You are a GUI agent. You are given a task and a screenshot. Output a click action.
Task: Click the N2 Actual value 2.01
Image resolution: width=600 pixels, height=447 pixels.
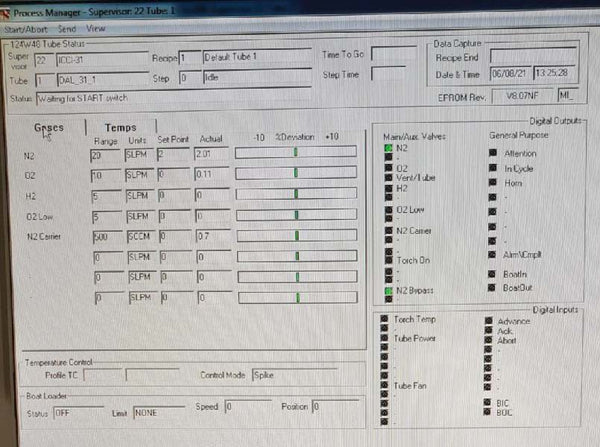pyautogui.click(x=211, y=154)
